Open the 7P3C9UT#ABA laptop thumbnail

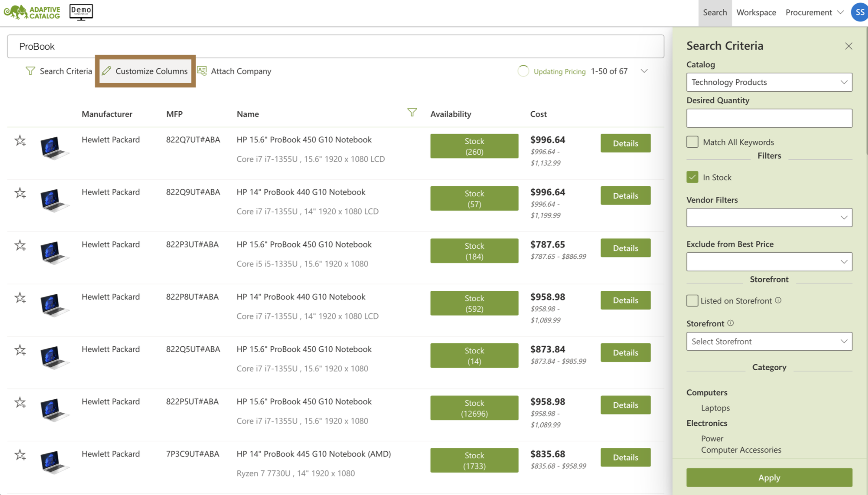[55, 462]
